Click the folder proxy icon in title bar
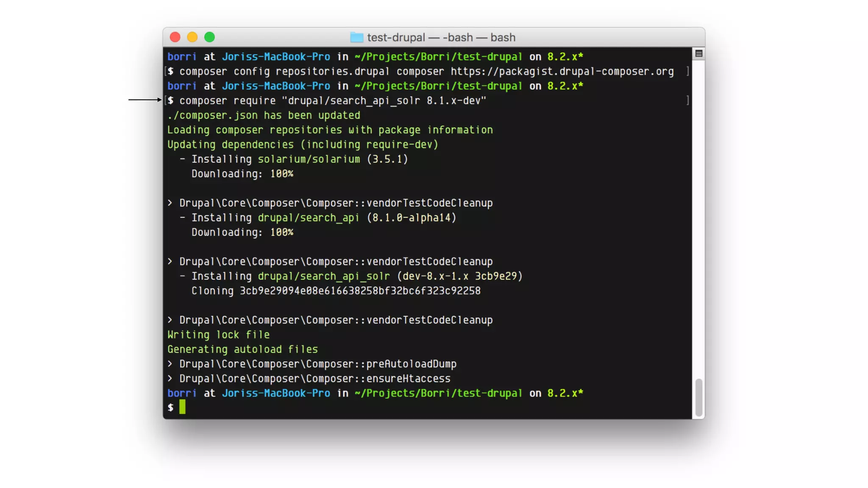868x488 pixels. click(x=356, y=37)
